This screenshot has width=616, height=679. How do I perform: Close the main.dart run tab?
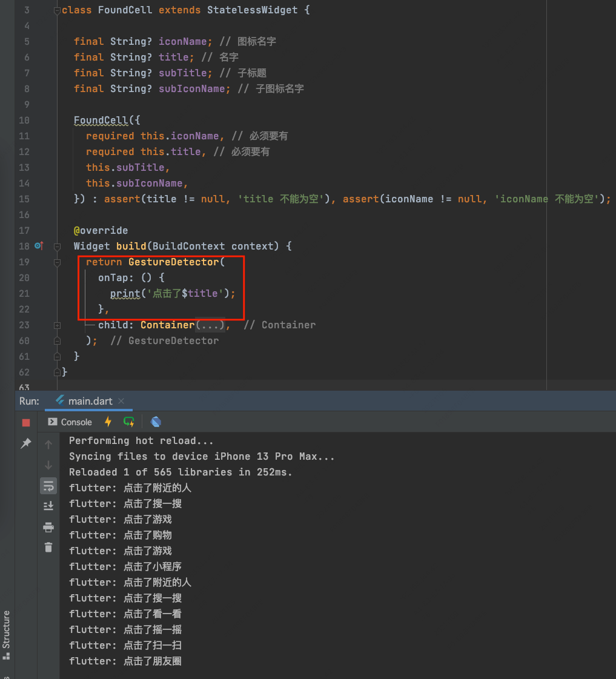pyautogui.click(x=121, y=401)
